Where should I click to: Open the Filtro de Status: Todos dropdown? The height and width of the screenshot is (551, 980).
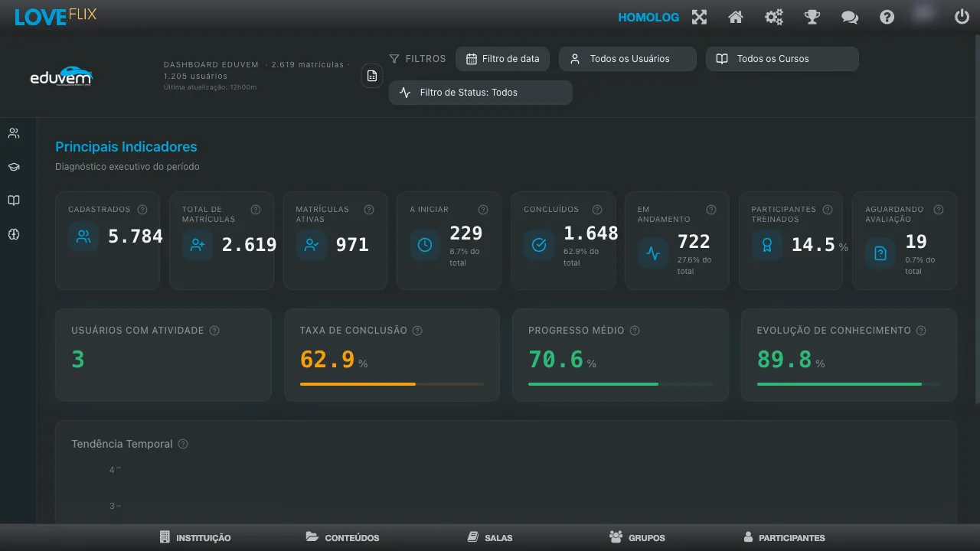coord(481,93)
